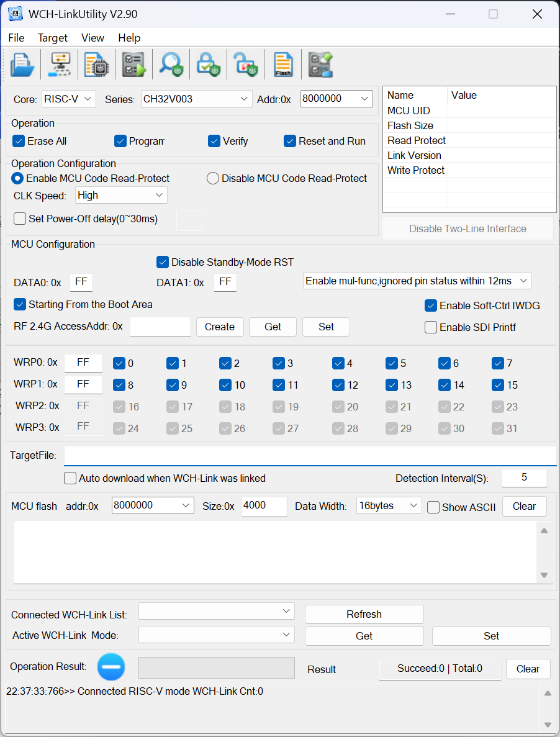560x737 pixels.
Task: Click Get button for Active WCH-Link Mode
Action: click(x=364, y=636)
